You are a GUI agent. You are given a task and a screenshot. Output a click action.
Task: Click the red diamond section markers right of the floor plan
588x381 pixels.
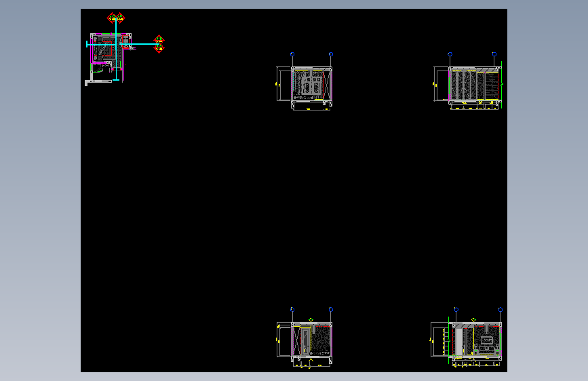pos(159,44)
